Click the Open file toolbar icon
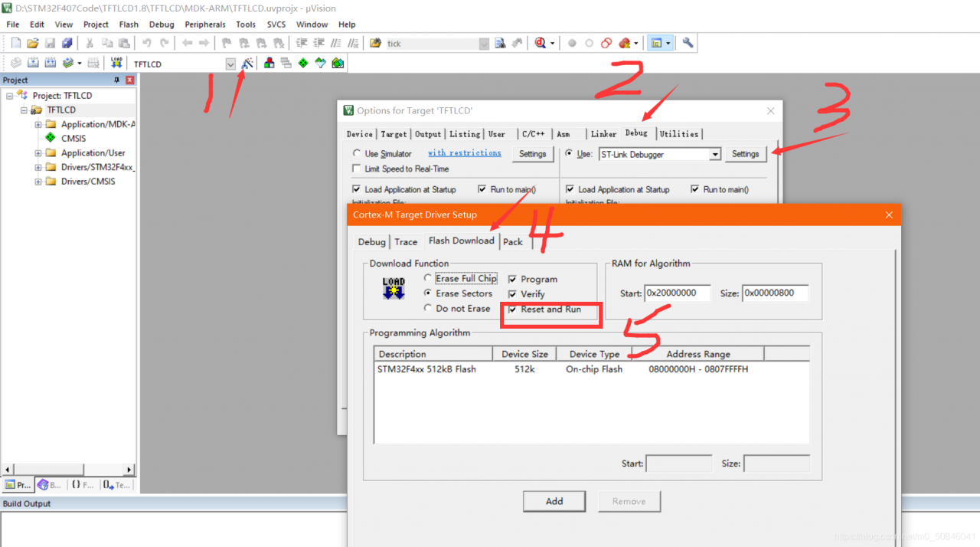The width and height of the screenshot is (980, 547). point(33,43)
